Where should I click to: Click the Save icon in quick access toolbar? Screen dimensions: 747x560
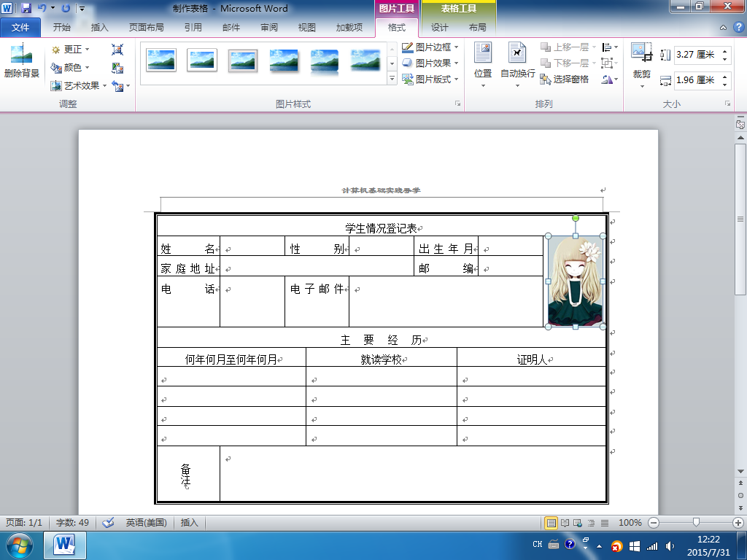tap(26, 8)
